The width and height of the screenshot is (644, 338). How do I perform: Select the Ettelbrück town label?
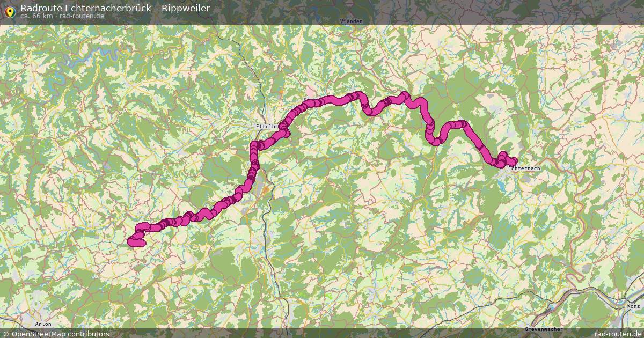(x=267, y=126)
